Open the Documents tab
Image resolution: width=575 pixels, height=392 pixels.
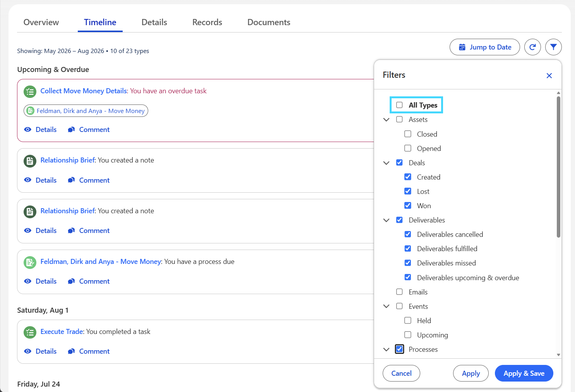pos(269,22)
